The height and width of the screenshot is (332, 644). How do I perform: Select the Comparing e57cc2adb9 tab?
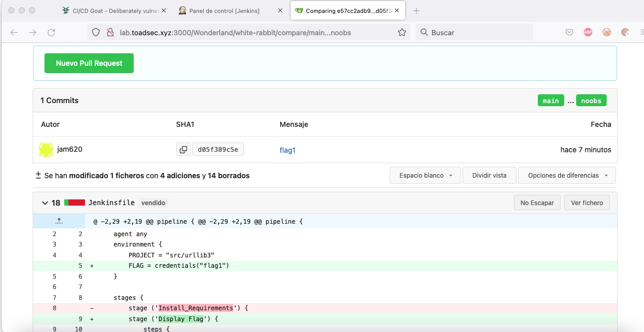[x=348, y=10]
